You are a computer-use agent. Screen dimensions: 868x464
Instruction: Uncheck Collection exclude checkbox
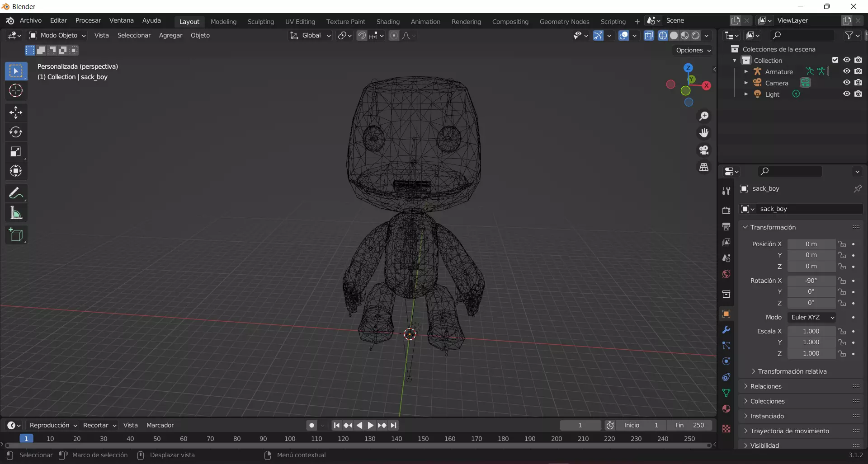tap(835, 60)
